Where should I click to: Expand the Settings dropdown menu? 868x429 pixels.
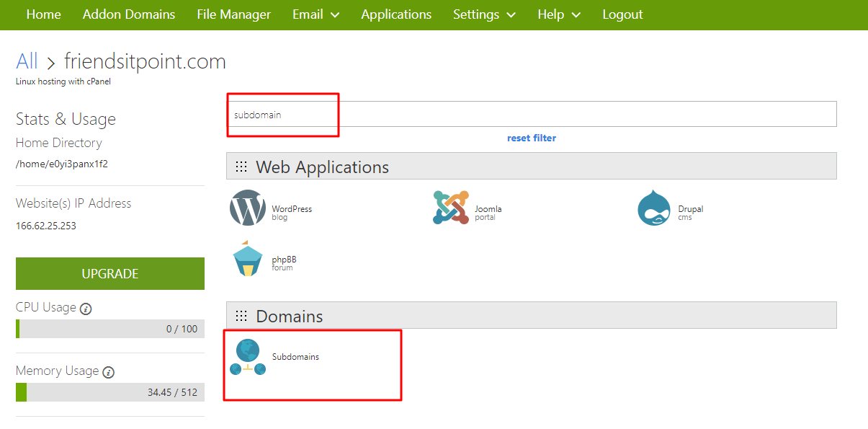point(484,14)
